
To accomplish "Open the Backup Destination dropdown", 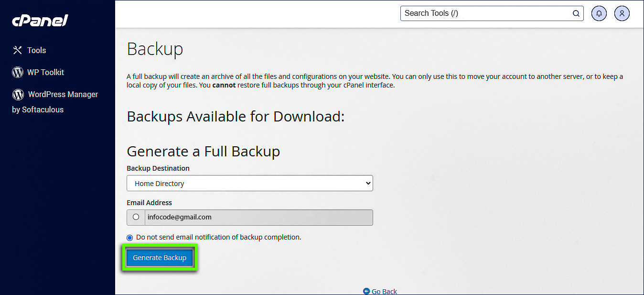I will tap(249, 184).
